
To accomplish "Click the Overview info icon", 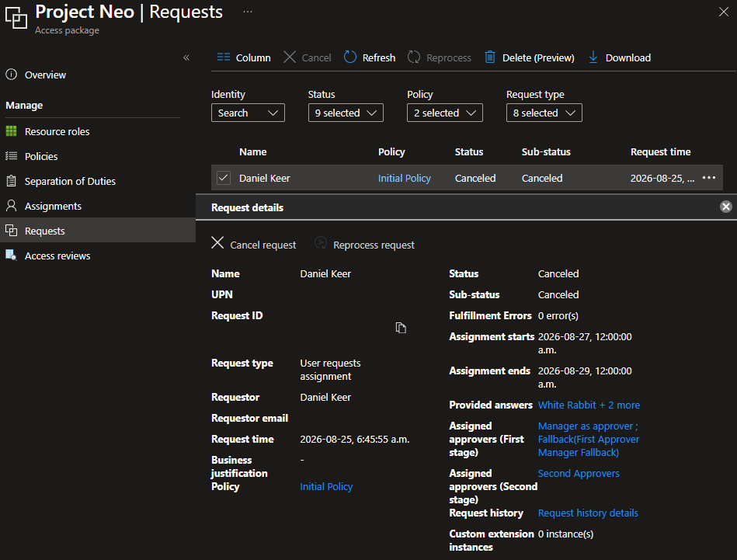I will coord(12,75).
